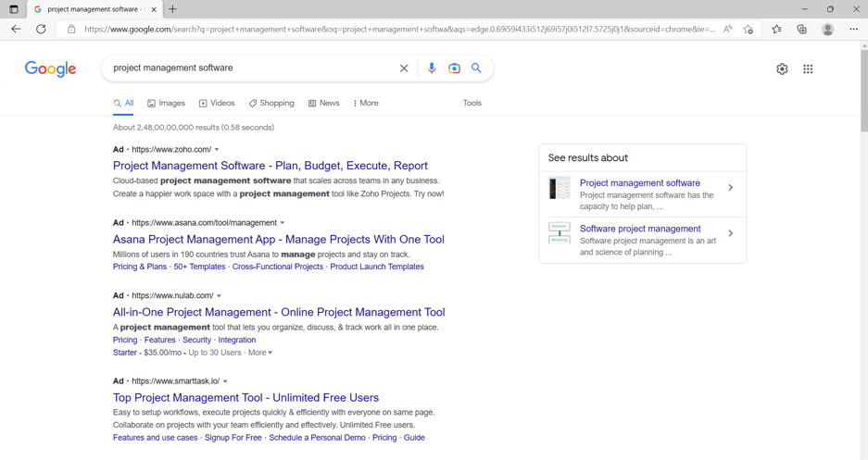The image size is (868, 460).
Task: Open Schedule a Personal Demo sitelink
Action: coord(317,438)
